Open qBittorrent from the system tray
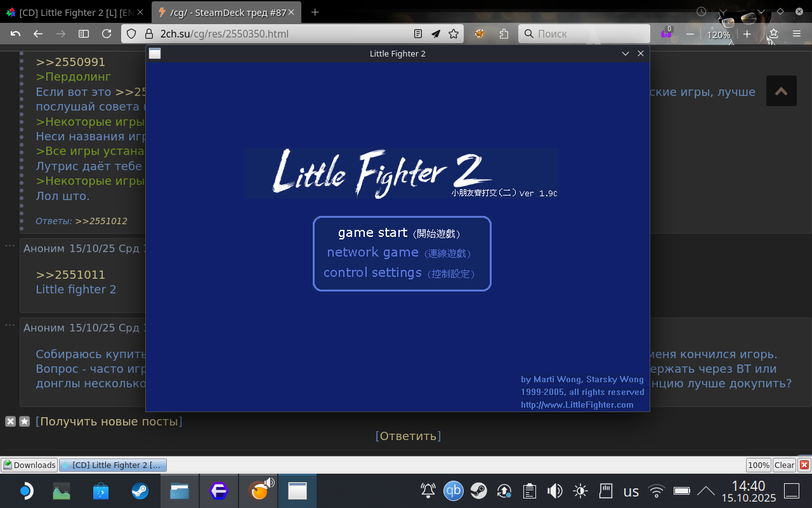 click(454, 491)
